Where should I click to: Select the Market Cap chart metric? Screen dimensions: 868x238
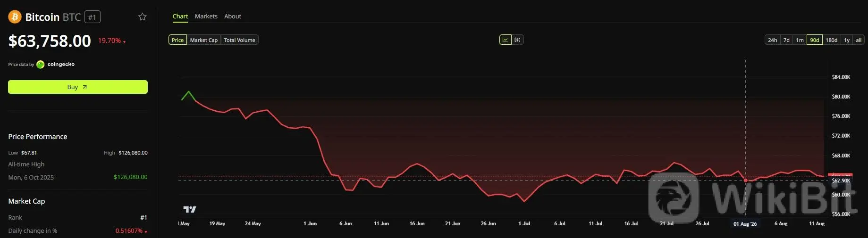coord(204,40)
